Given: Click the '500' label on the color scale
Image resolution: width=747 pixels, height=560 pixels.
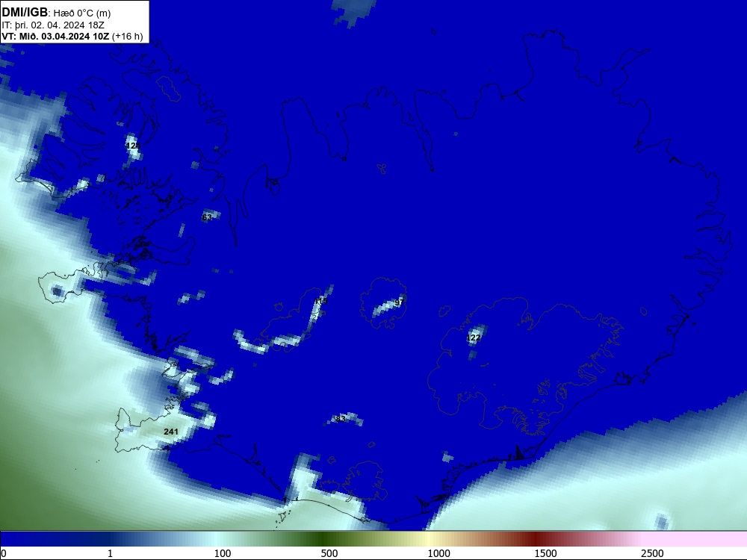Looking at the screenshot, I should coord(329,553).
